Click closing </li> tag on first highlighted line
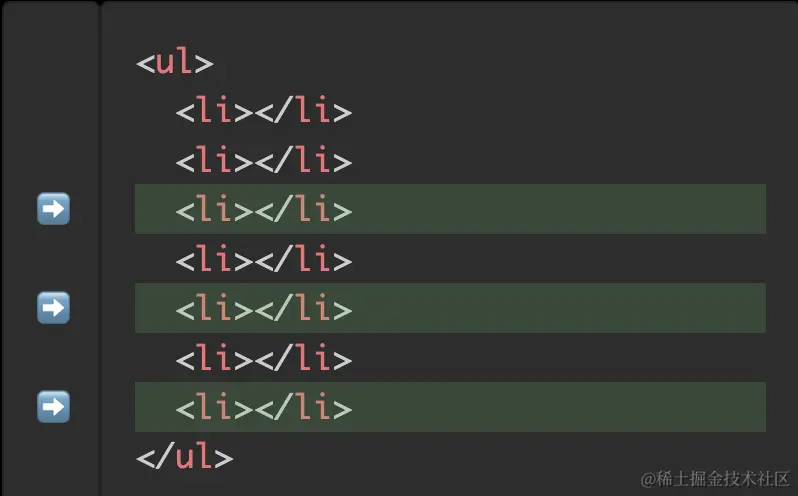Image resolution: width=798 pixels, height=496 pixels. [303, 210]
